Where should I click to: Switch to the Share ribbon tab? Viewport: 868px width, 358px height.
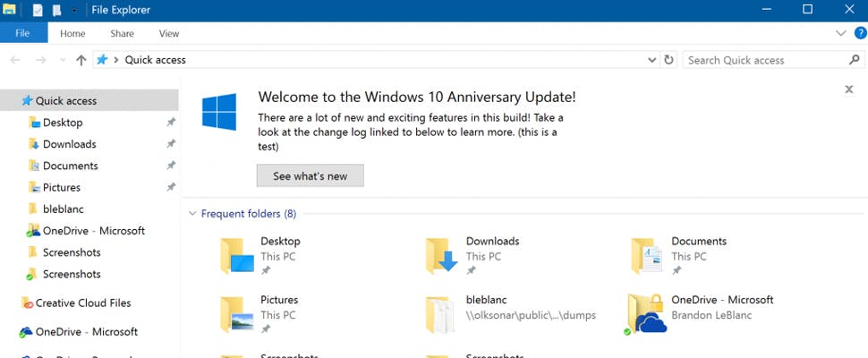coord(122,33)
